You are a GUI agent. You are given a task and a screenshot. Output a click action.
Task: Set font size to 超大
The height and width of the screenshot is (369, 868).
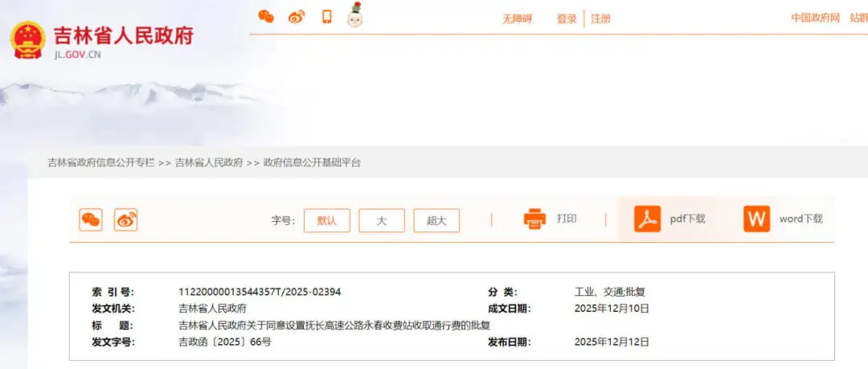436,220
